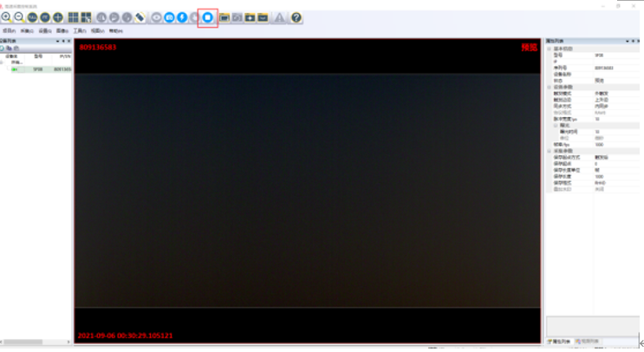Viewport: 644px width, 352px height.
Task: Open the 图像 menu
Action: [x=62, y=31]
